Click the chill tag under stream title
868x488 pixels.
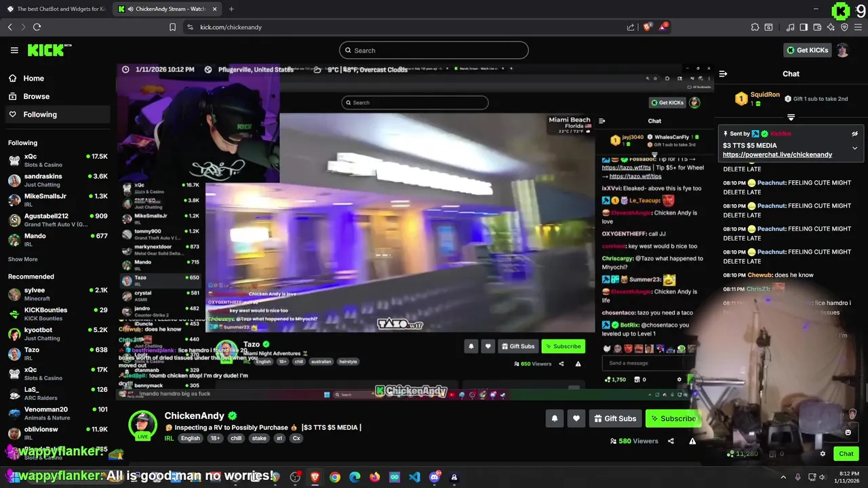tap(236, 439)
